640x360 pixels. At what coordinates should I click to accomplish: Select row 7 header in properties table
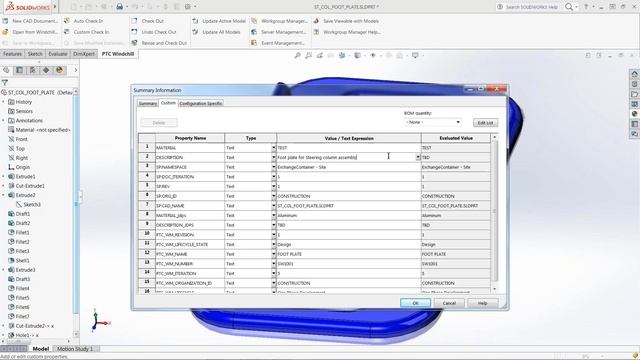pos(147,206)
